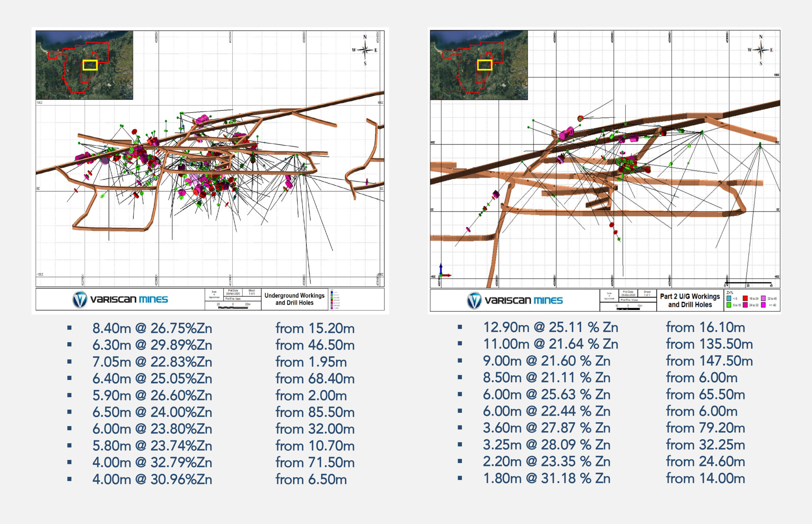Click the 10m scale bar in the right title block

coord(628,309)
